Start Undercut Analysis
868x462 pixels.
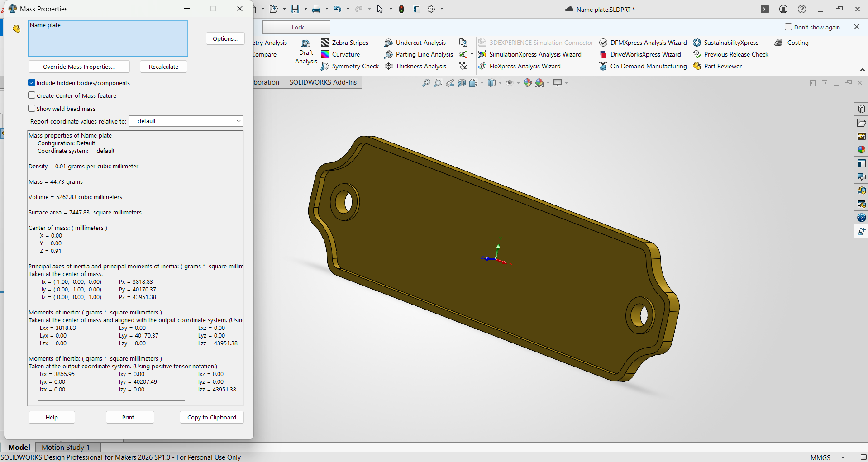tap(415, 43)
